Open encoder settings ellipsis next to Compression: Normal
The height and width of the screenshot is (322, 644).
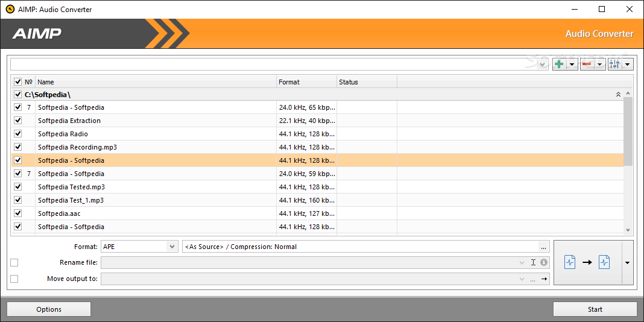coord(544,247)
